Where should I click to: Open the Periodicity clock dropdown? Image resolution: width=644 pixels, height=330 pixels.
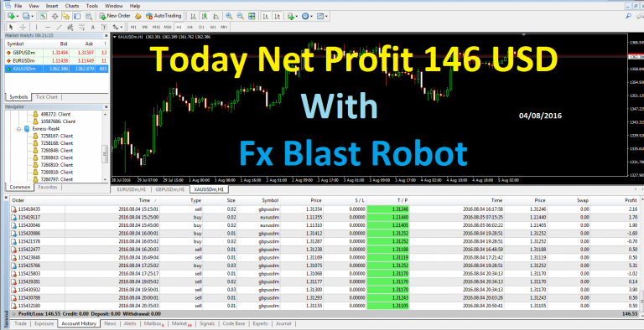(307, 16)
